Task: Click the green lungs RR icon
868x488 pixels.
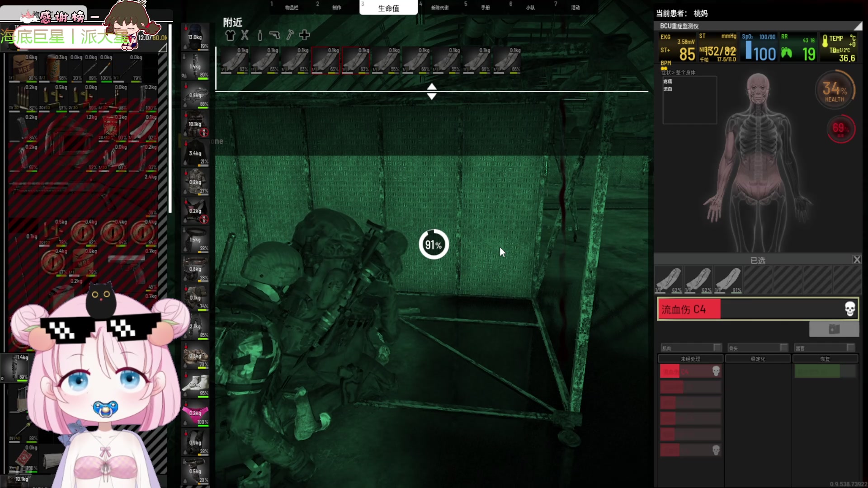Action: tap(787, 53)
